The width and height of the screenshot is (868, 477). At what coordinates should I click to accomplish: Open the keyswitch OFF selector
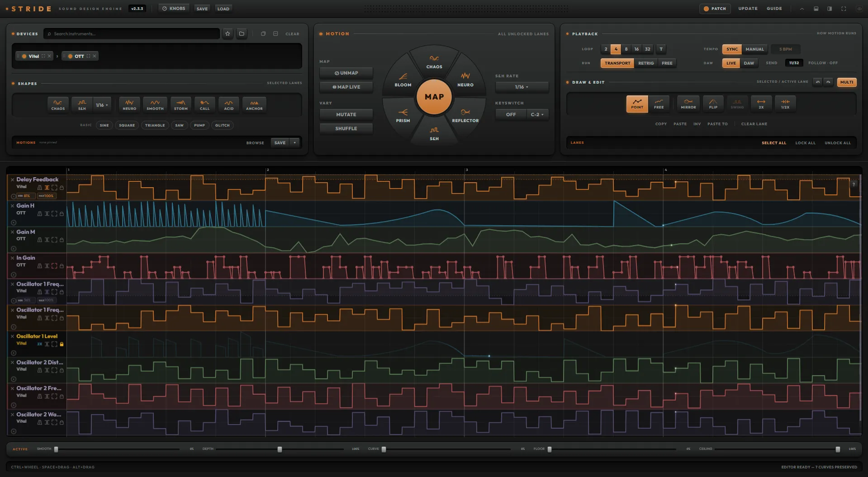511,114
